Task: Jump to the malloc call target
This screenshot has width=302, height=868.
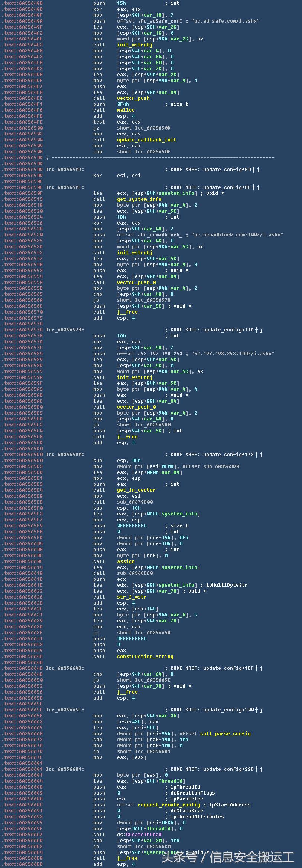Action: click(126, 110)
